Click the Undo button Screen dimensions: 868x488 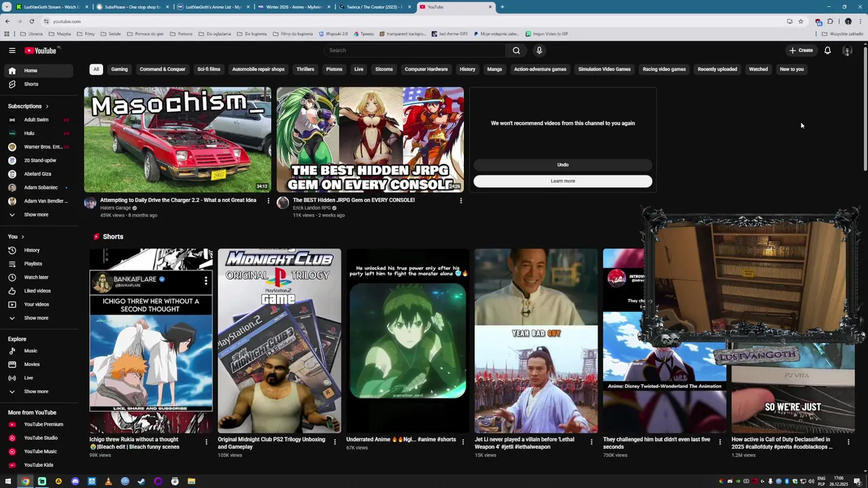click(563, 165)
